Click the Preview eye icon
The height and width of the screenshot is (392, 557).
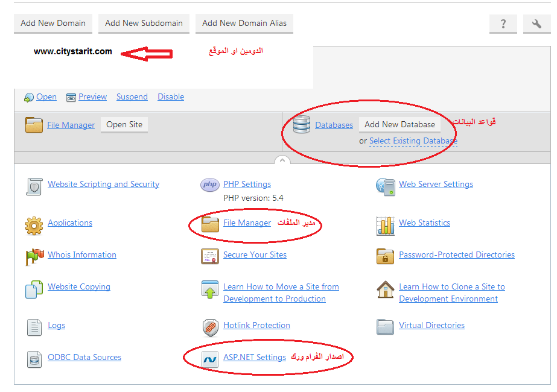[x=71, y=97]
